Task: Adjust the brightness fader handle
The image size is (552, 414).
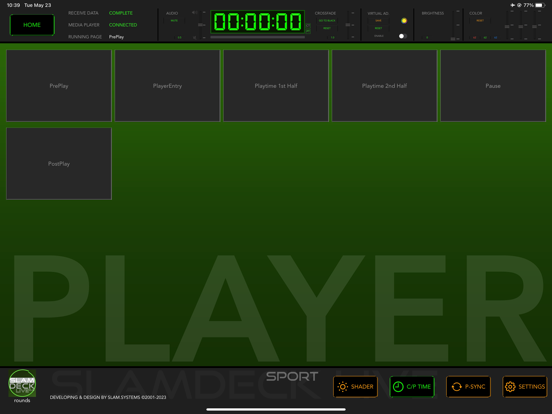Action: click(453, 39)
